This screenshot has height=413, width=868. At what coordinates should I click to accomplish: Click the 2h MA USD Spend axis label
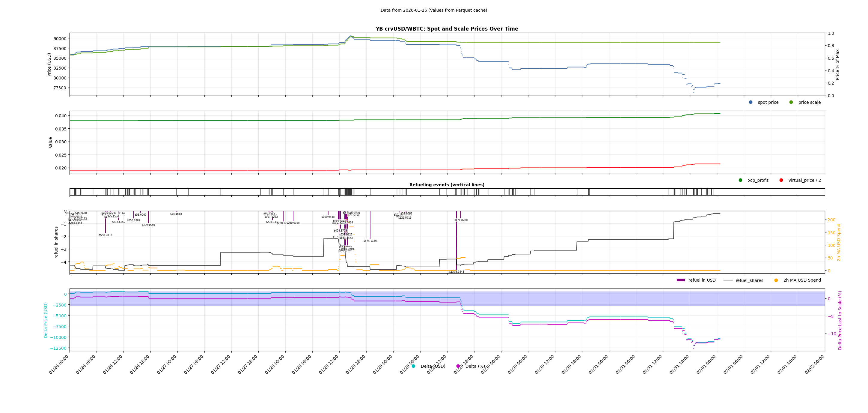839,242
